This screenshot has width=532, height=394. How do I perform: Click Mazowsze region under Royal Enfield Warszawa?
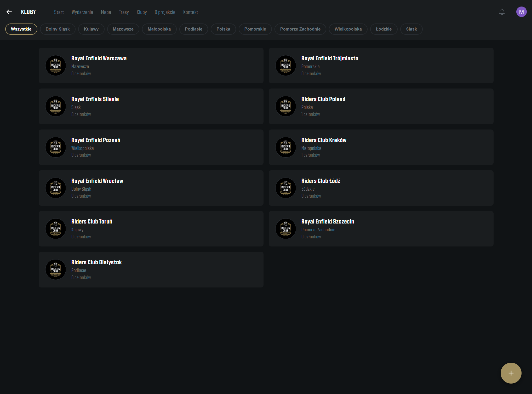80,67
